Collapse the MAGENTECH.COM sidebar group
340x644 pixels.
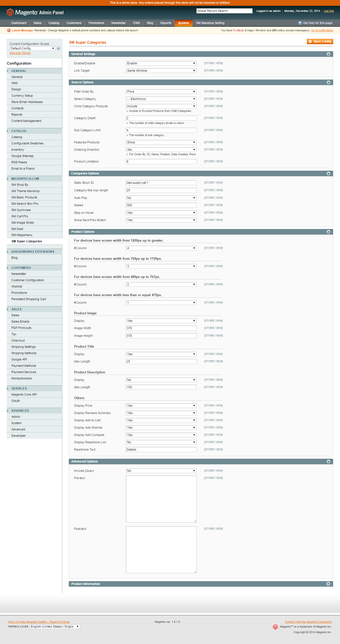[x=34, y=179]
